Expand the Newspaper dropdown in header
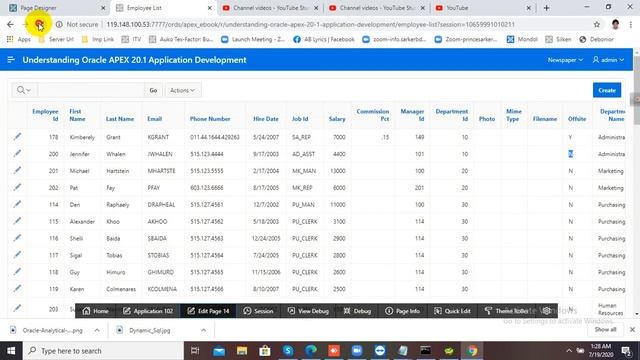 pyautogui.click(x=565, y=60)
